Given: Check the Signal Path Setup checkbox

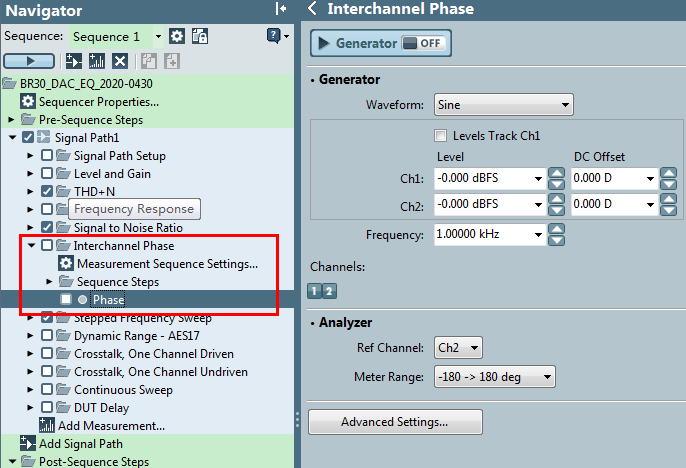Looking at the screenshot, I should coord(47,155).
